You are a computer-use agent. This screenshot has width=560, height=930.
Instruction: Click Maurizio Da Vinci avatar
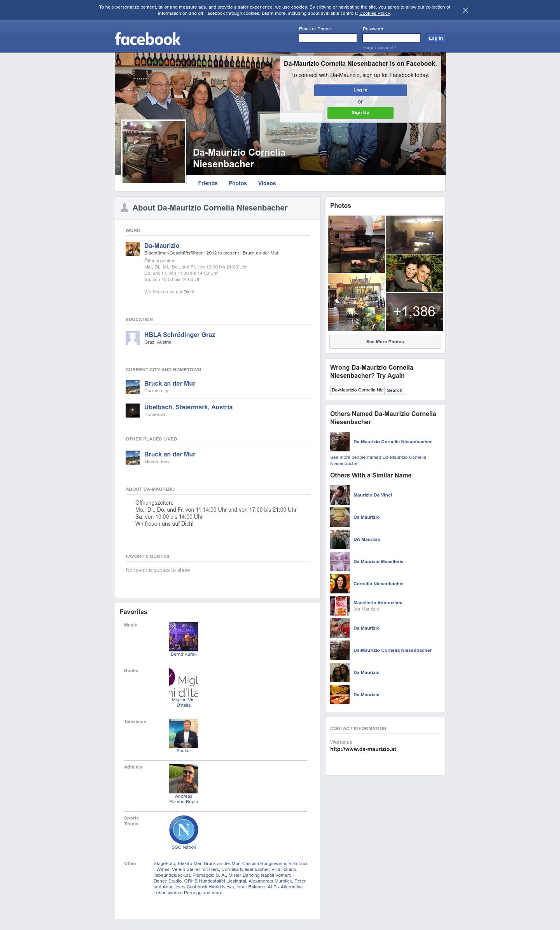[340, 495]
